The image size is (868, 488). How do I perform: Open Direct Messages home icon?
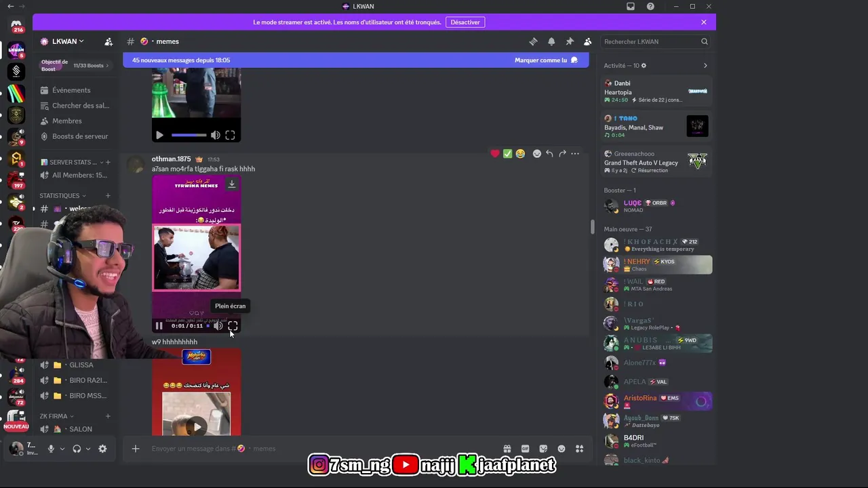click(16, 24)
